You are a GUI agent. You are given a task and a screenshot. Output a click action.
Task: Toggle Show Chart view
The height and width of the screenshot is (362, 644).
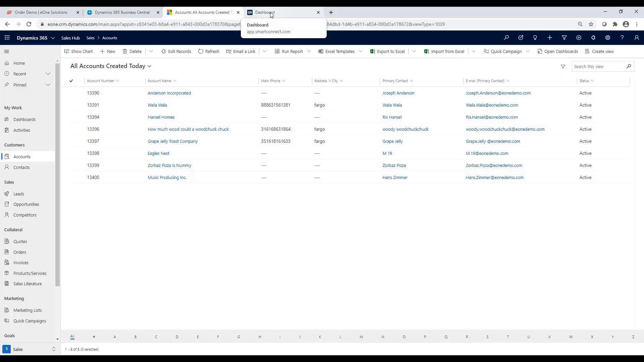click(x=78, y=51)
